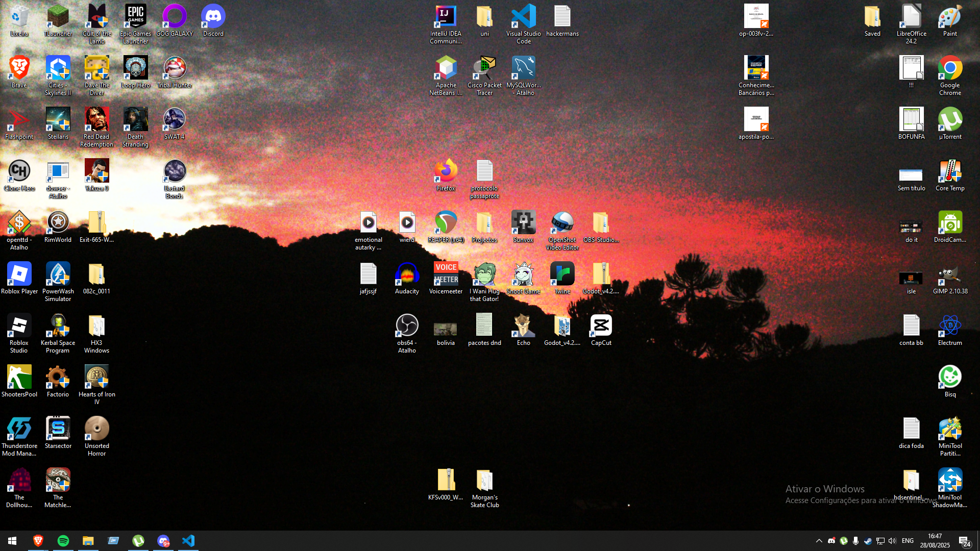Switch to Spotify on the taskbar
980x551 pixels.
63,541
